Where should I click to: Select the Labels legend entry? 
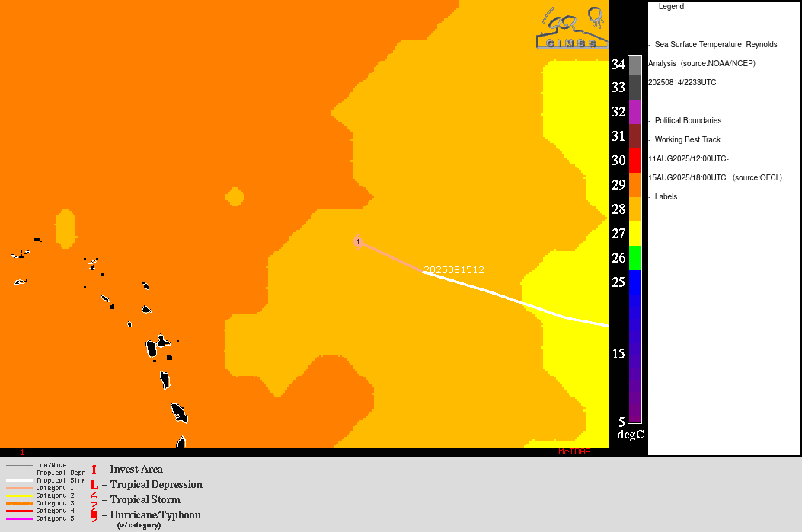(666, 197)
